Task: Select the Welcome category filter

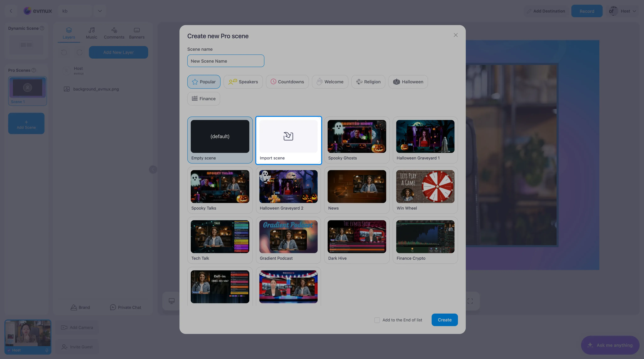Action: 330,82
